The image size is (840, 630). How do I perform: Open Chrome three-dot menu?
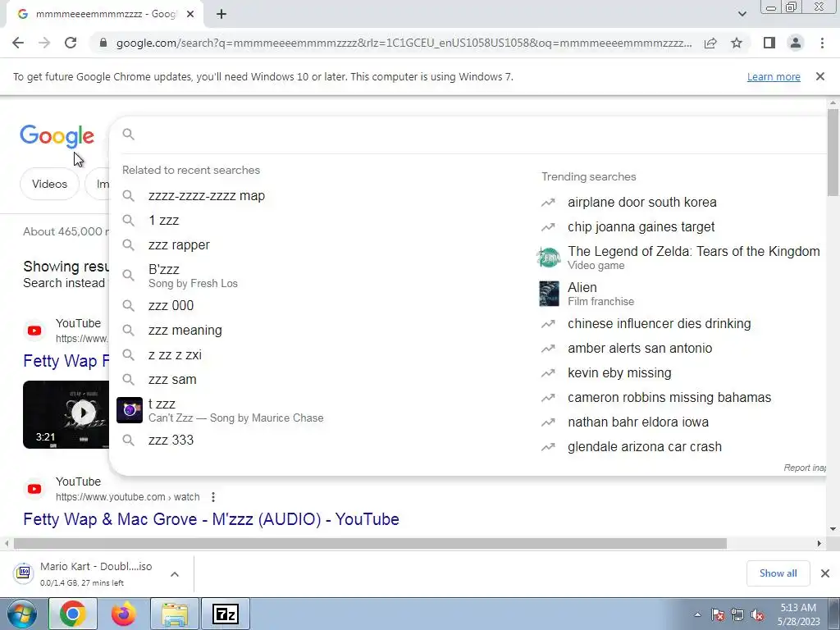click(x=822, y=43)
